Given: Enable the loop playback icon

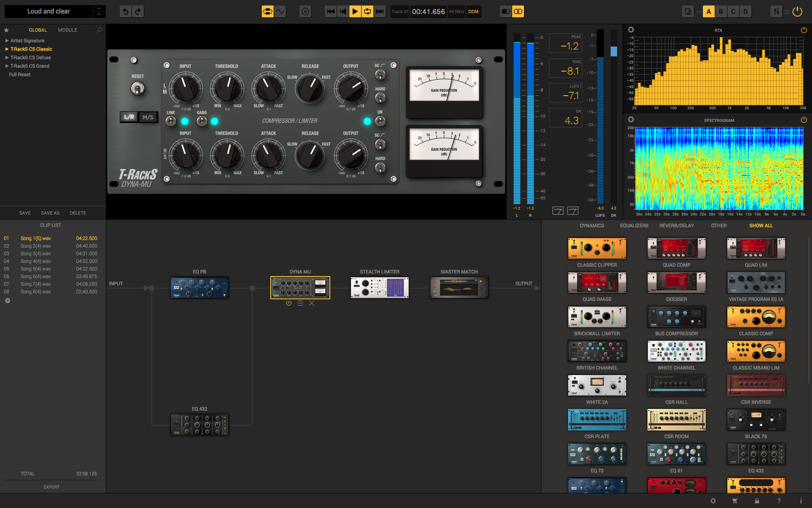Looking at the screenshot, I should [x=367, y=11].
